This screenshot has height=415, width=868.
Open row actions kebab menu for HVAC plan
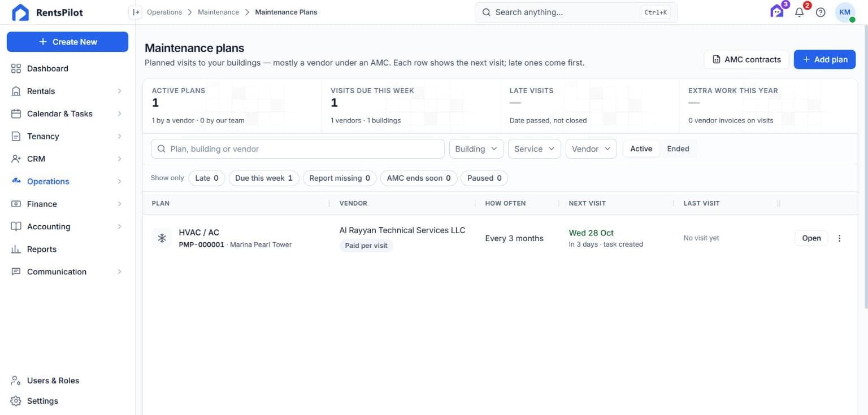[x=839, y=238]
